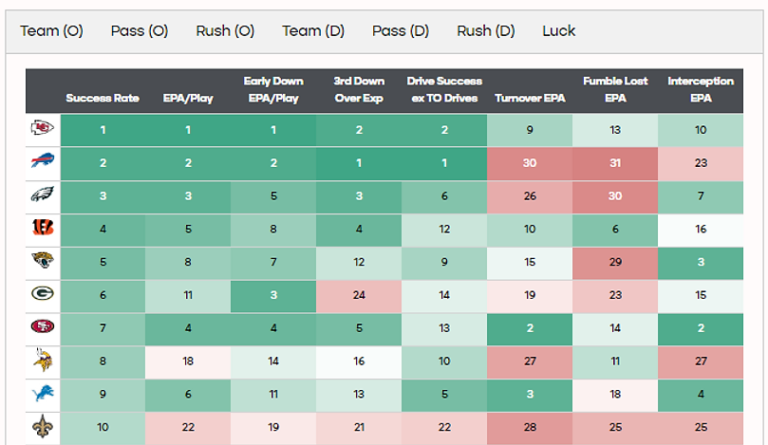The width and height of the screenshot is (768, 445).
Task: Sort by the Turnover EPA column header
Action: coord(529,98)
